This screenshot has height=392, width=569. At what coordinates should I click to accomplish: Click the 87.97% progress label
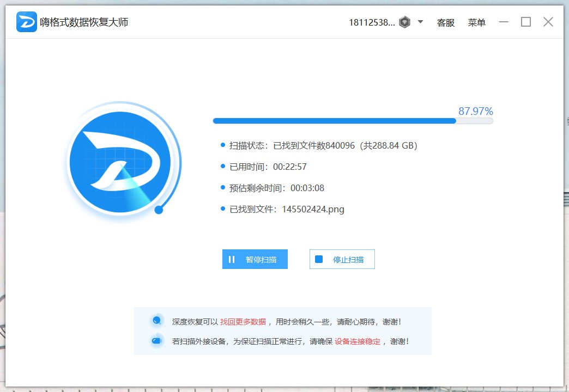(x=475, y=111)
